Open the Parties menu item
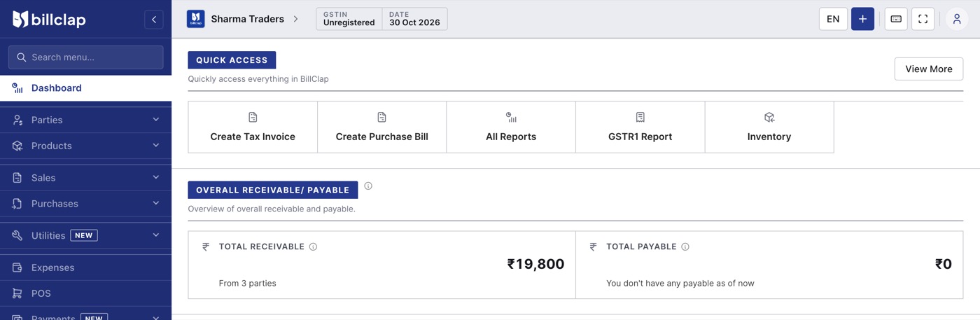Viewport: 980px width, 320px height. click(85, 120)
